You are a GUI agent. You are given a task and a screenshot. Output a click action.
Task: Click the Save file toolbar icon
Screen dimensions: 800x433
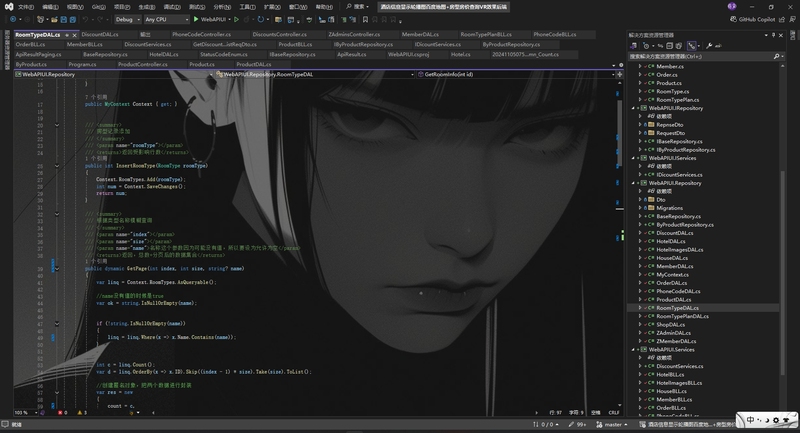(63, 19)
